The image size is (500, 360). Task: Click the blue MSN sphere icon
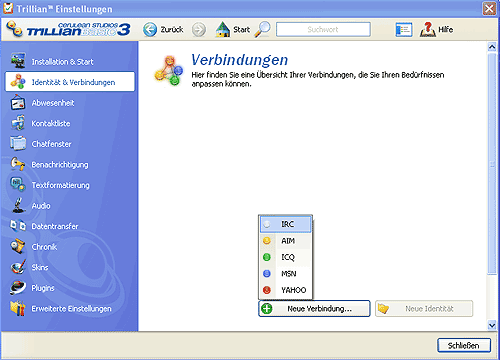click(267, 274)
